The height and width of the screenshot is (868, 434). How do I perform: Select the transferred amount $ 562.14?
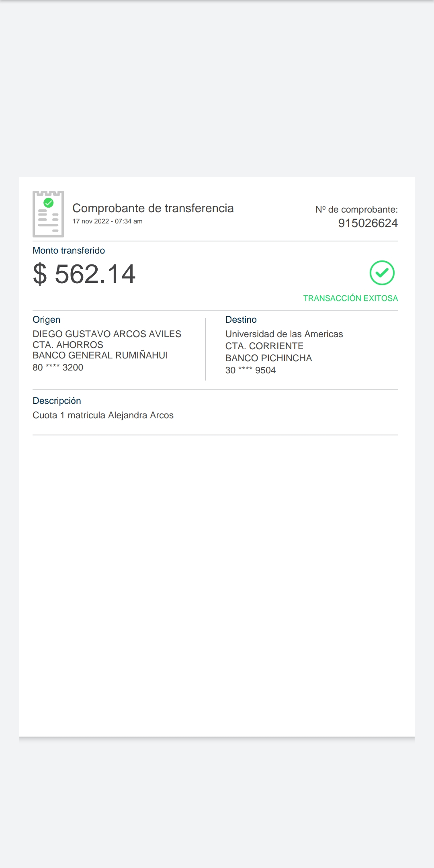pyautogui.click(x=84, y=274)
